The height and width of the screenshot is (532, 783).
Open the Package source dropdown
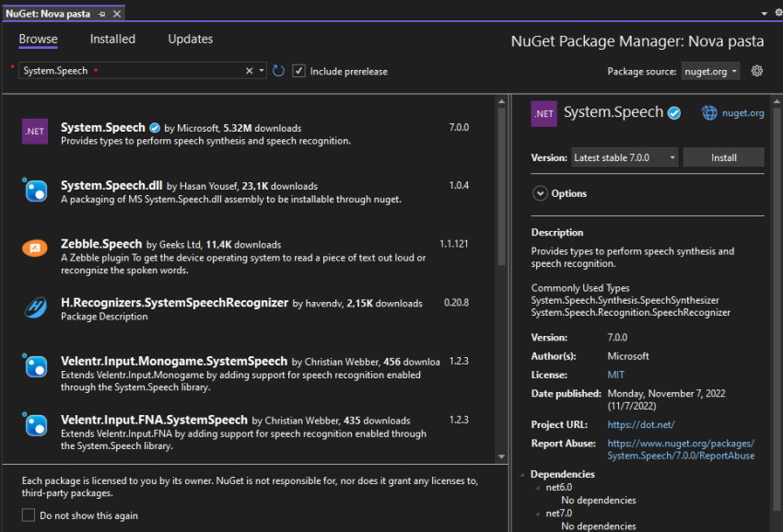[x=709, y=70]
